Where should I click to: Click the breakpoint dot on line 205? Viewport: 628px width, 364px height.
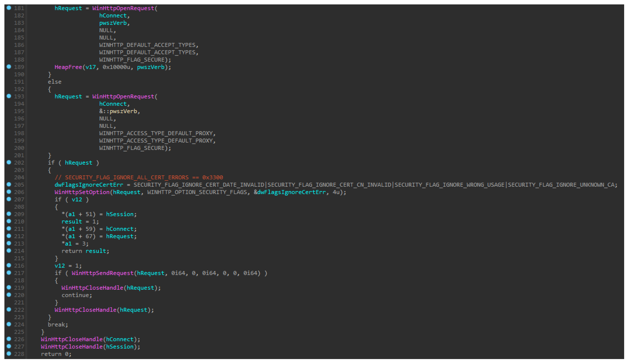tap(9, 184)
